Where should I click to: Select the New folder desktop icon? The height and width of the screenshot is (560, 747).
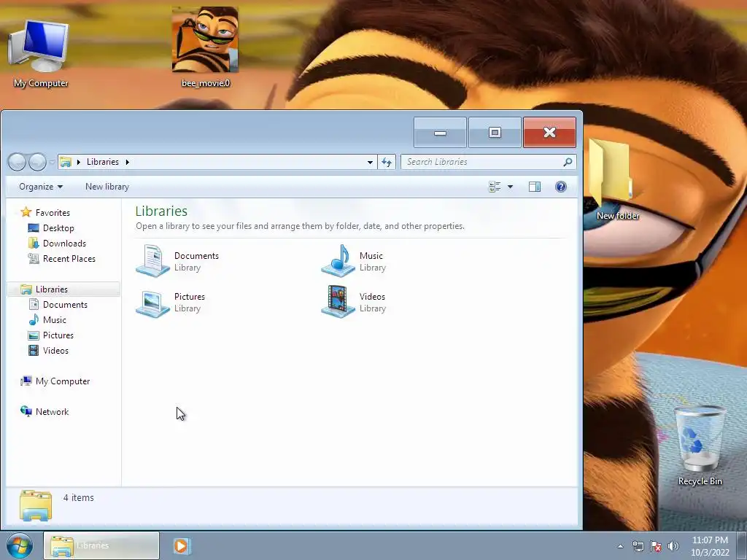point(617,180)
